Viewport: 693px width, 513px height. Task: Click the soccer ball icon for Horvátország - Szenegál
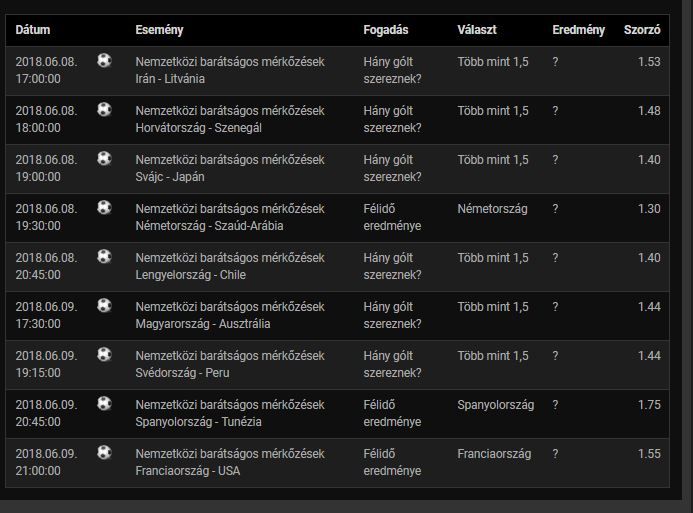pyautogui.click(x=104, y=110)
